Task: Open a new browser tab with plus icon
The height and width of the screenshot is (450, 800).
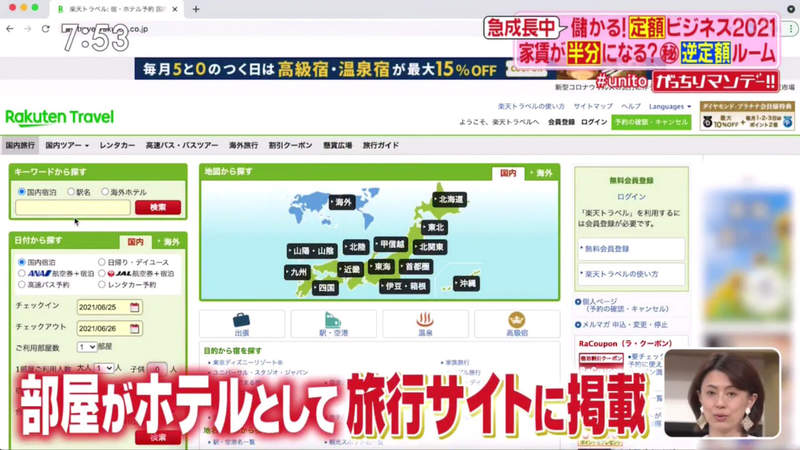Action: click(x=196, y=9)
